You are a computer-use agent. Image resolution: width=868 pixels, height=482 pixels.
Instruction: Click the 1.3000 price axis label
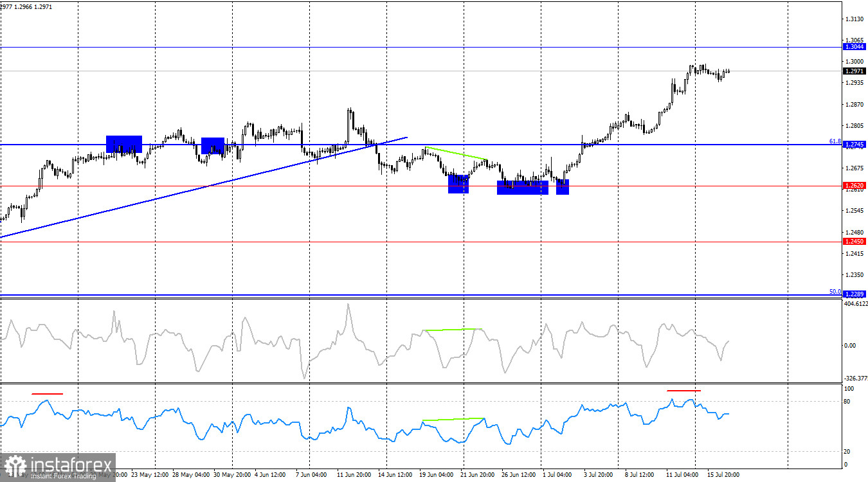855,62
